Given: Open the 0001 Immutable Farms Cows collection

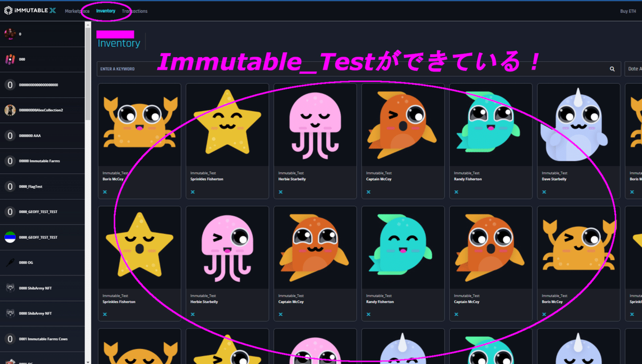Looking at the screenshot, I should [x=42, y=339].
